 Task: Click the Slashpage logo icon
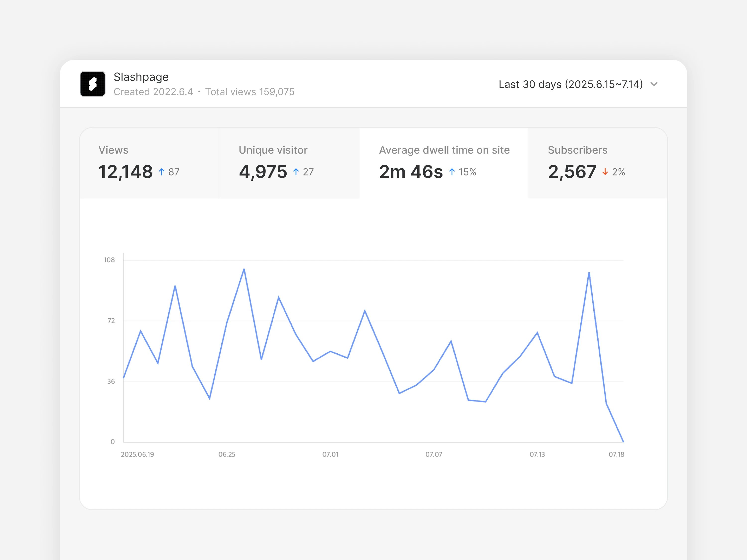93,84
